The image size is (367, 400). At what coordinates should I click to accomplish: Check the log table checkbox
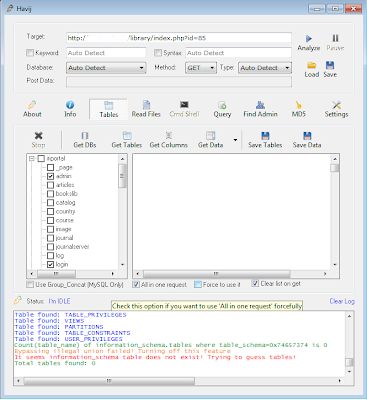(x=50, y=256)
